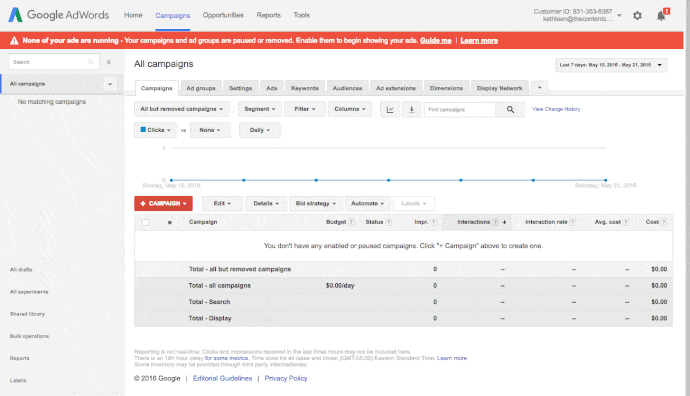Open the Privacy Policy link
The width and height of the screenshot is (690, 396).
[x=286, y=378]
